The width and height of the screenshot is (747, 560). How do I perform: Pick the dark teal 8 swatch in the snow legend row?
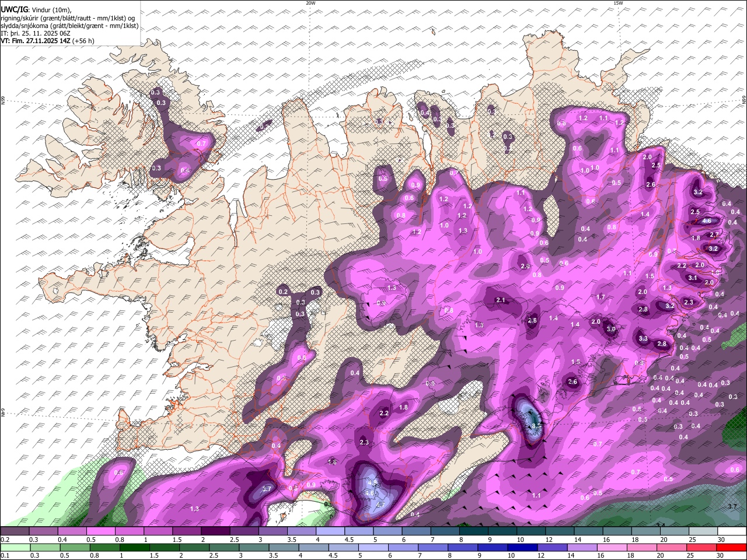click(x=474, y=531)
